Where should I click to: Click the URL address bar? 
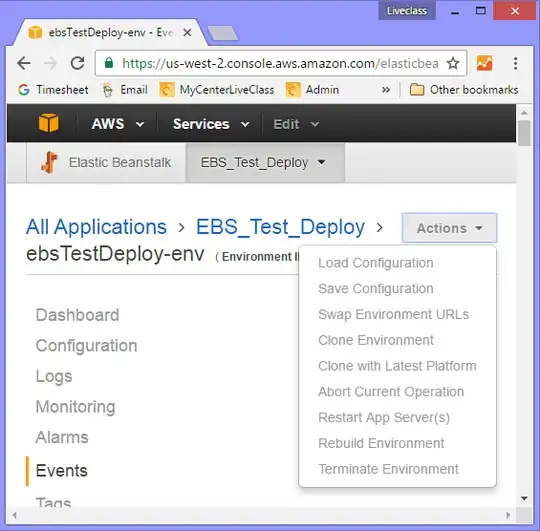[x=281, y=63]
